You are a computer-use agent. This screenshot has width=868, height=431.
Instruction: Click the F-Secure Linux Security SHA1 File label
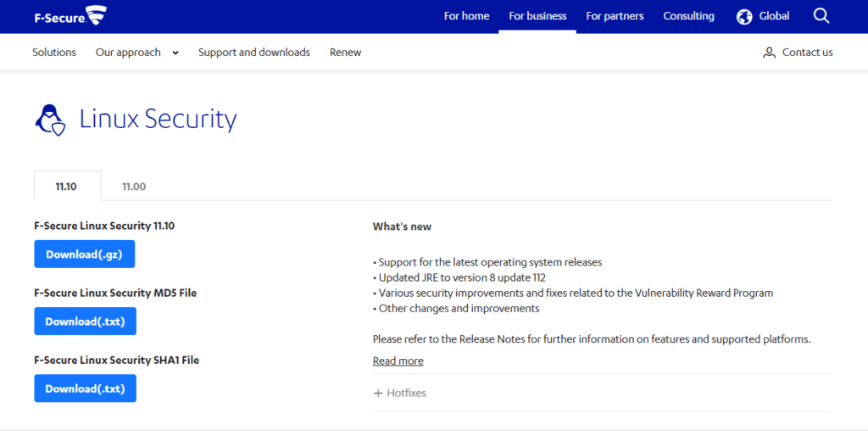click(x=116, y=360)
